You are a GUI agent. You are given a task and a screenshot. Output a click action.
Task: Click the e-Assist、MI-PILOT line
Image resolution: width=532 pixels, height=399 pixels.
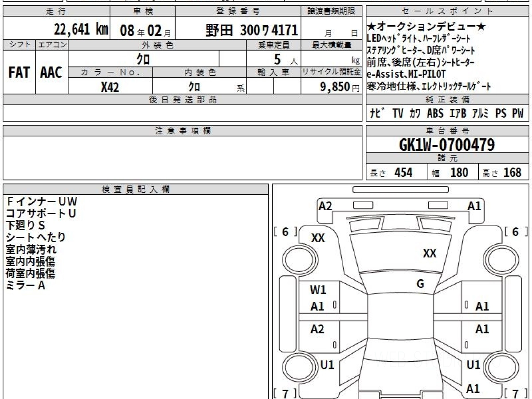(x=407, y=74)
